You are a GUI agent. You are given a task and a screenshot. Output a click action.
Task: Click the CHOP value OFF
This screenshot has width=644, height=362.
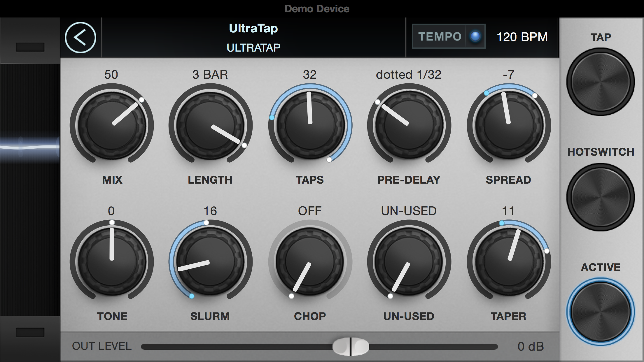click(x=310, y=211)
